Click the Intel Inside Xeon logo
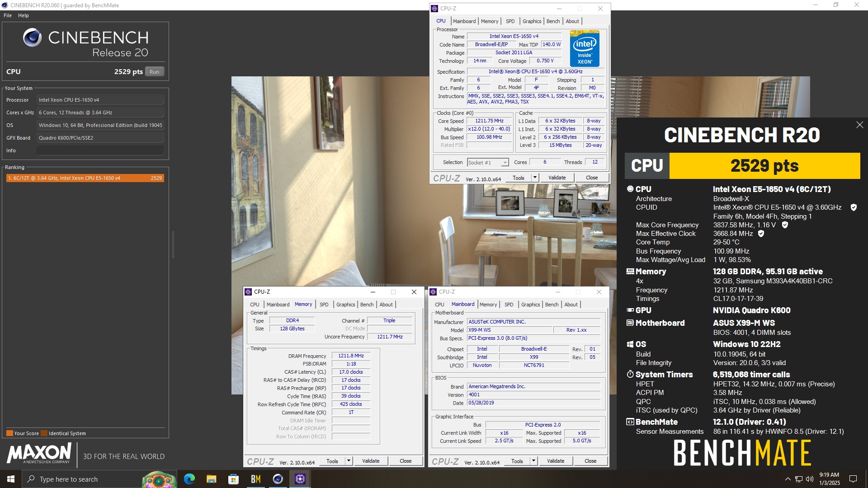 tap(585, 49)
